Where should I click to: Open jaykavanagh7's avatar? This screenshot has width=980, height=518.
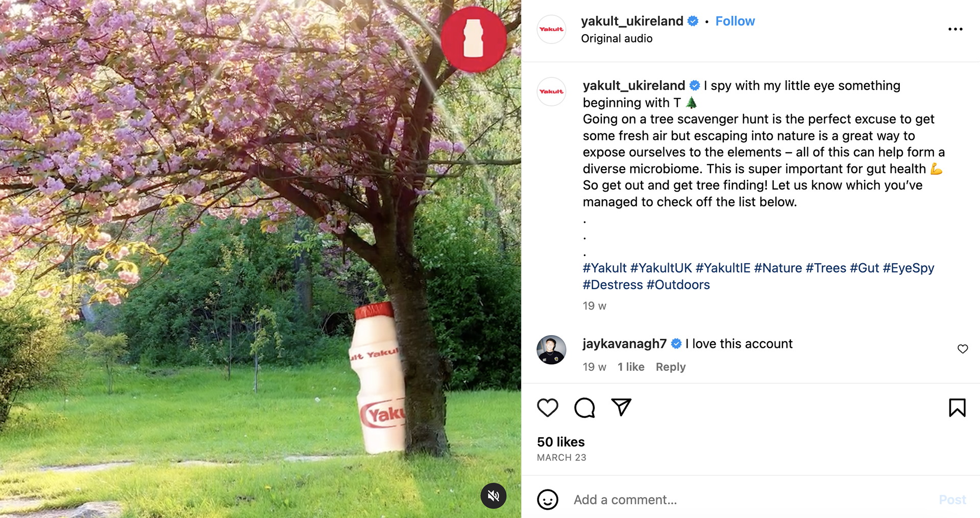tap(551, 350)
